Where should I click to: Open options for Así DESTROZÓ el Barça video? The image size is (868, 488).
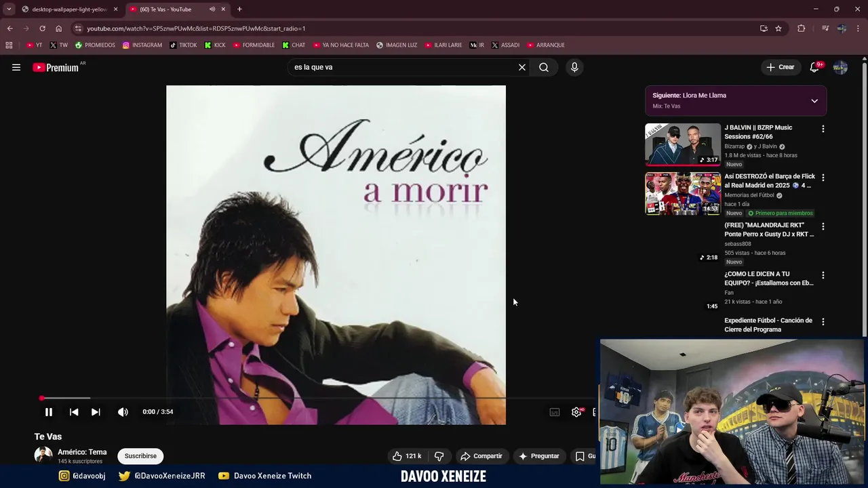coord(823,178)
